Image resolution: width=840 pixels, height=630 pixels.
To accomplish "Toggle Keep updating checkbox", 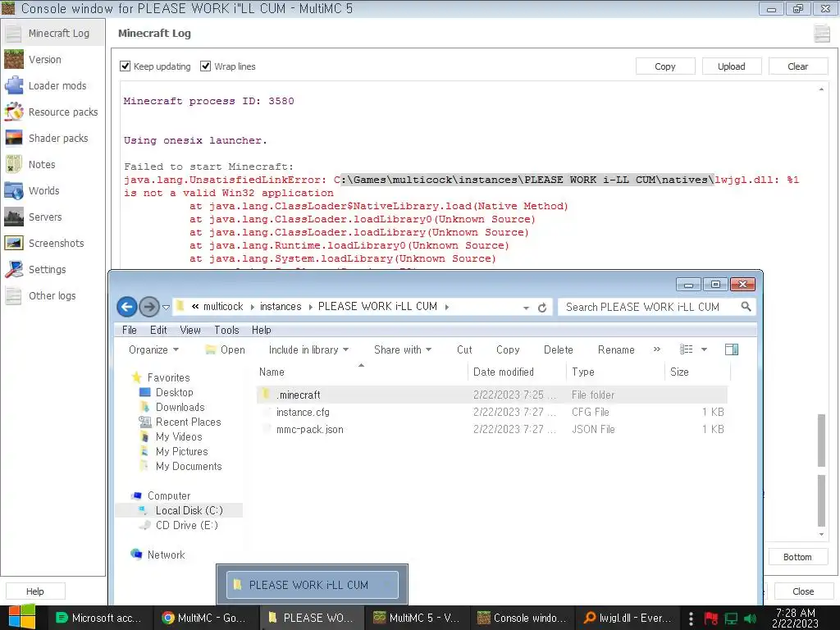I will click(125, 66).
